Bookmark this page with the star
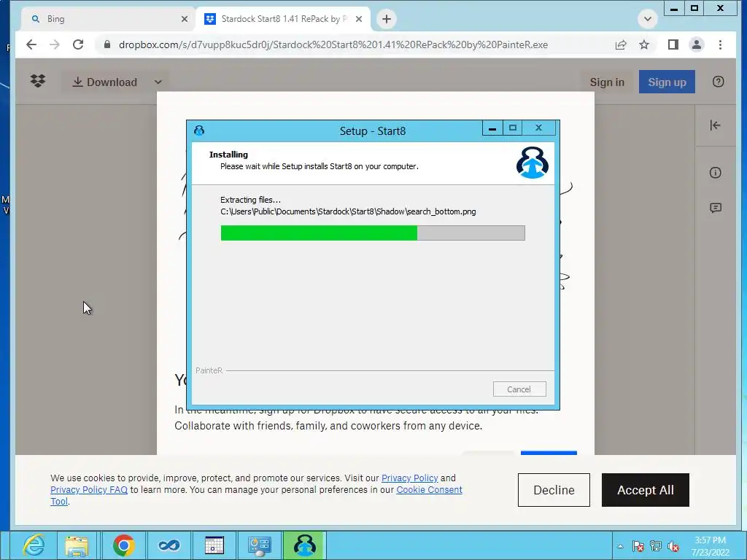747x560 pixels. tap(644, 44)
